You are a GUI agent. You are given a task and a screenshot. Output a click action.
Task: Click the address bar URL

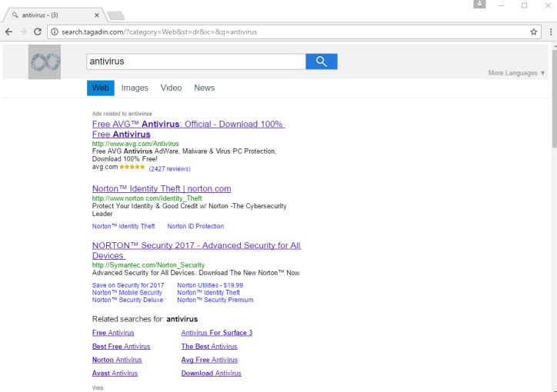pyautogui.click(x=159, y=32)
